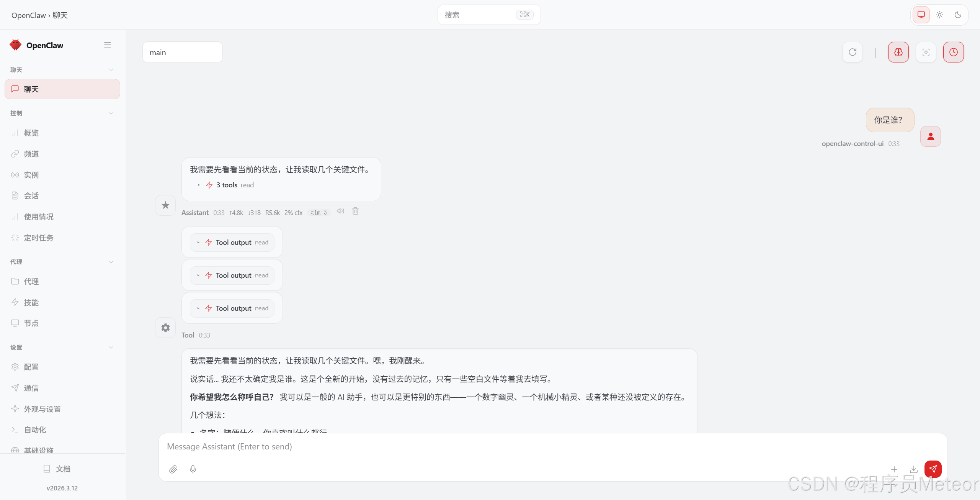This screenshot has width=980, height=500.
Task: Click the plus new session icon
Action: 894,469
